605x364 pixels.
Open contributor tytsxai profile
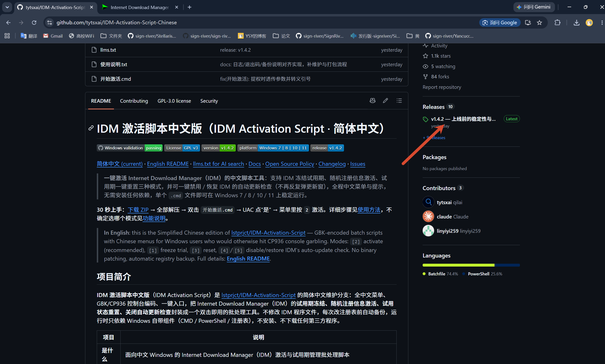click(x=444, y=202)
